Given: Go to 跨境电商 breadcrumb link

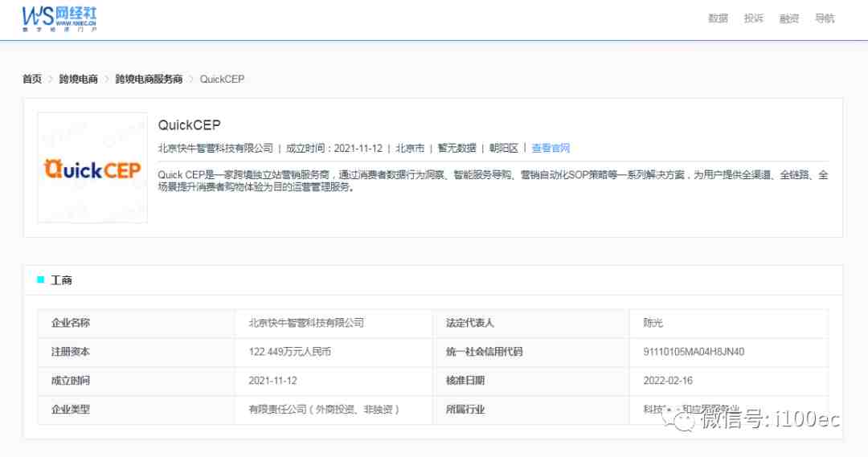Looking at the screenshot, I should (x=78, y=80).
